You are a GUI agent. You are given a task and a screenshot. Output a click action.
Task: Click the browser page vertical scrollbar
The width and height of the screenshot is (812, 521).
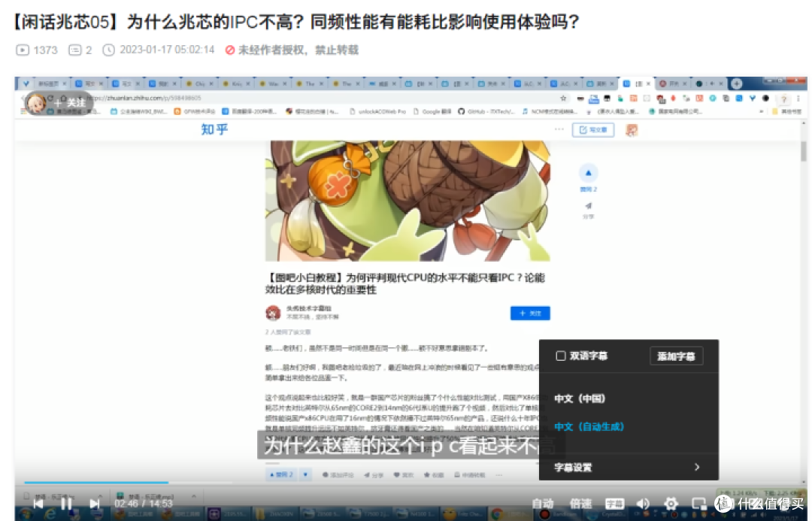pos(803,151)
